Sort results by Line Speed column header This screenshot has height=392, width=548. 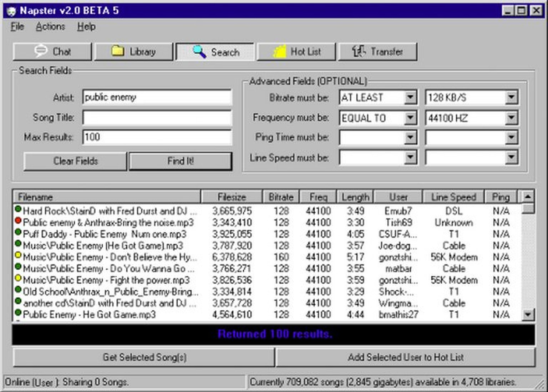point(453,197)
